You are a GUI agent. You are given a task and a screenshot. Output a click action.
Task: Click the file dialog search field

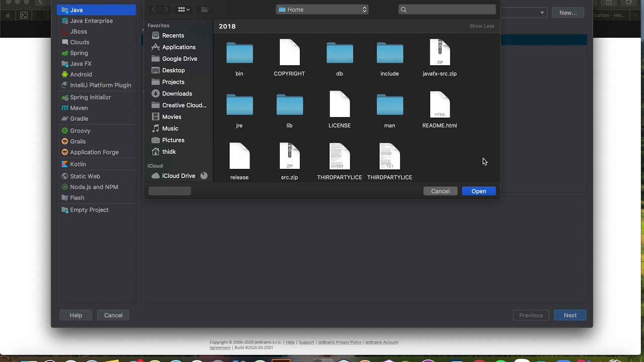tap(447, 10)
